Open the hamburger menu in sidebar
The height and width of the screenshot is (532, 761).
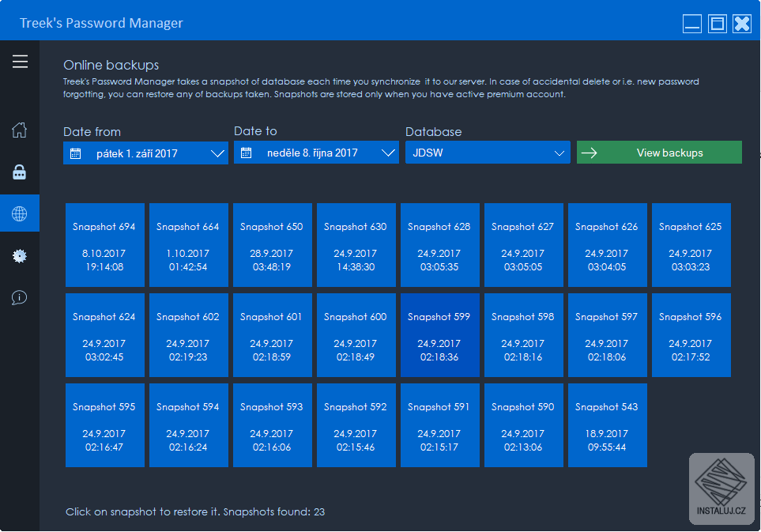point(20,62)
